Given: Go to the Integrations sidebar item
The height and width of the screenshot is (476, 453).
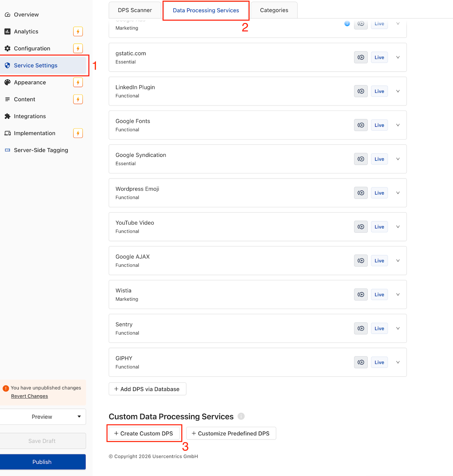Looking at the screenshot, I should click(x=30, y=116).
